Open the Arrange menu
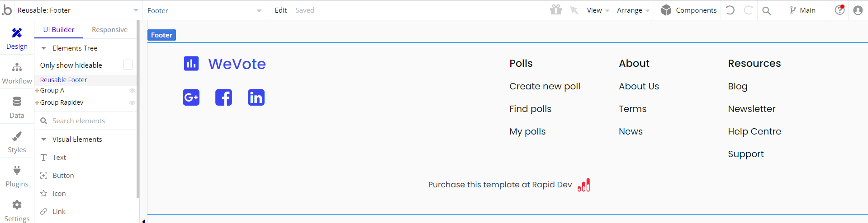868x223 pixels. tap(633, 10)
